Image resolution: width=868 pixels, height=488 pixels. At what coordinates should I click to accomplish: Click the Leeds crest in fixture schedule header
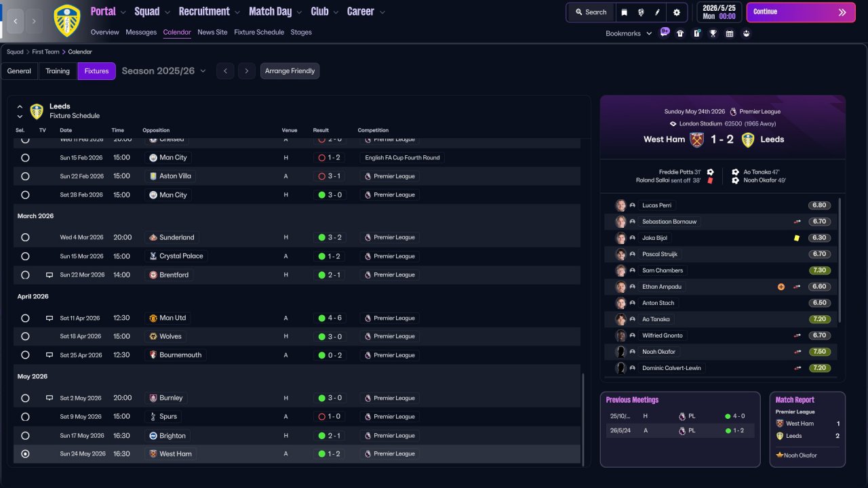37,111
